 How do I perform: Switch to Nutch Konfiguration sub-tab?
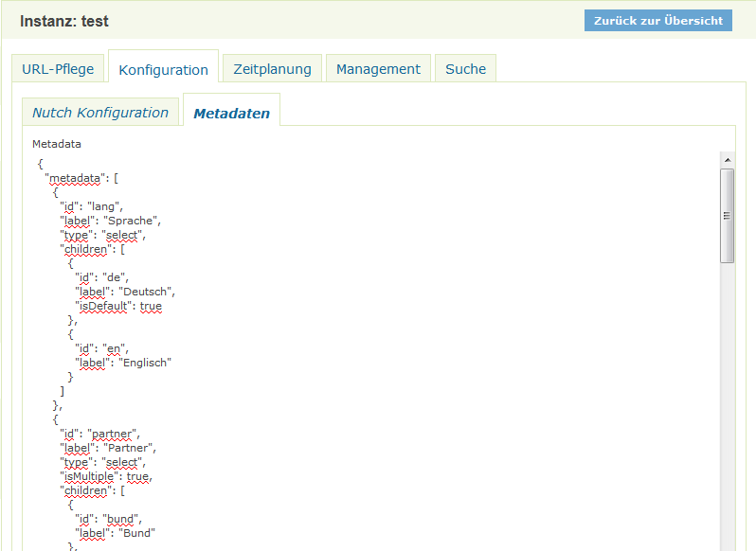(x=100, y=113)
